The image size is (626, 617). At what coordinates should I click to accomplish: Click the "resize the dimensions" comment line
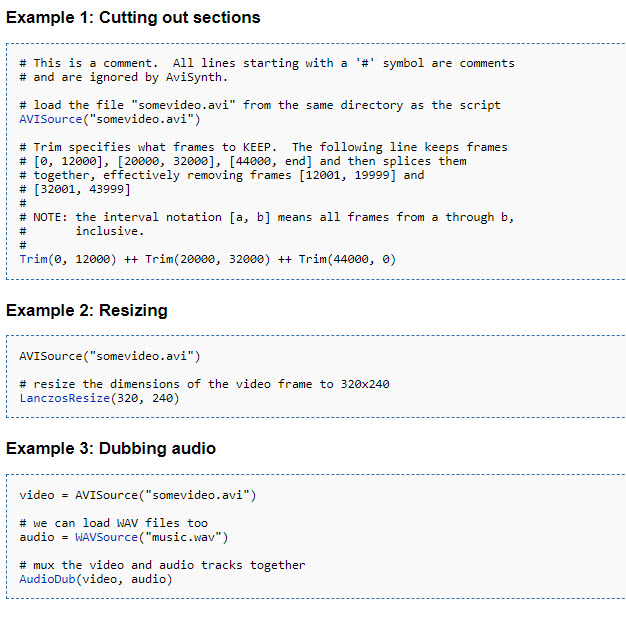tap(204, 384)
